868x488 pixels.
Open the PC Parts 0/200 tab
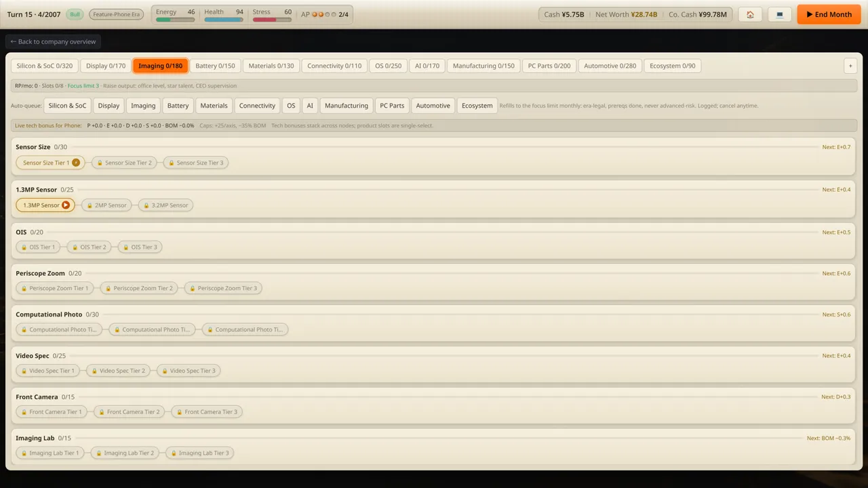pyautogui.click(x=549, y=66)
